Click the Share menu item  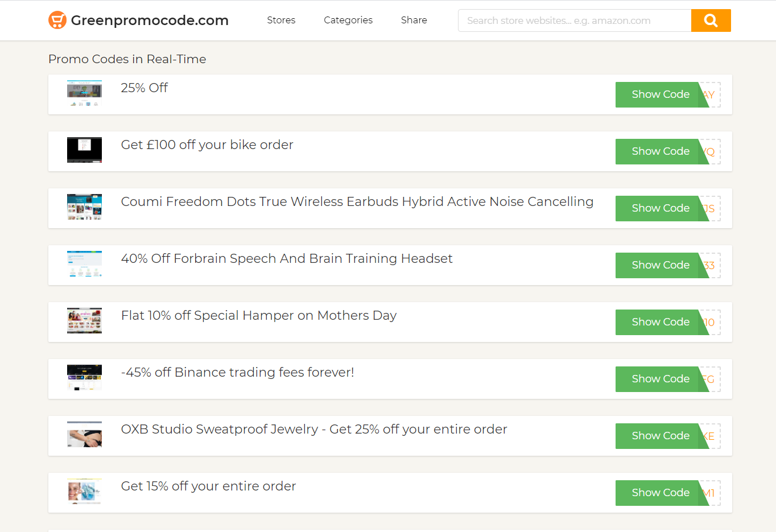(x=414, y=20)
